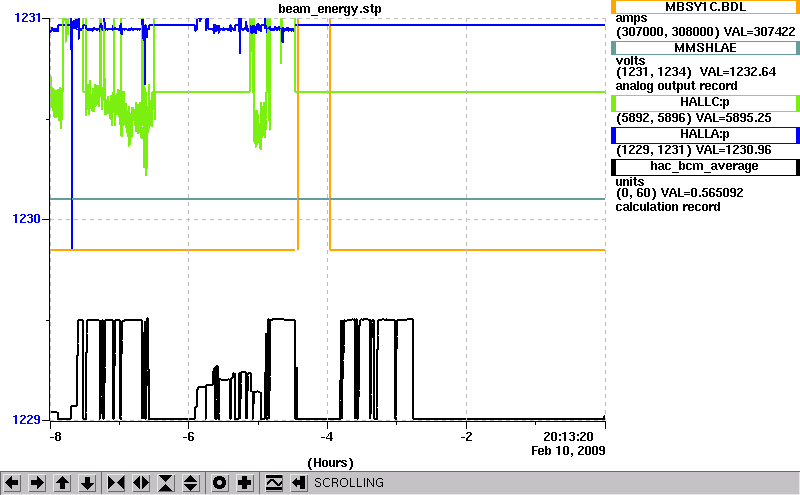Viewport: 800px width, 495px height.
Task: Select the HALLA:p curve legend
Action: click(706, 135)
